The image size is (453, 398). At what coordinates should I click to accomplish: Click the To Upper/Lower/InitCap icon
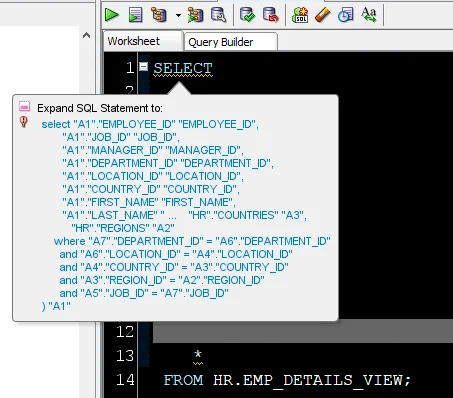369,15
